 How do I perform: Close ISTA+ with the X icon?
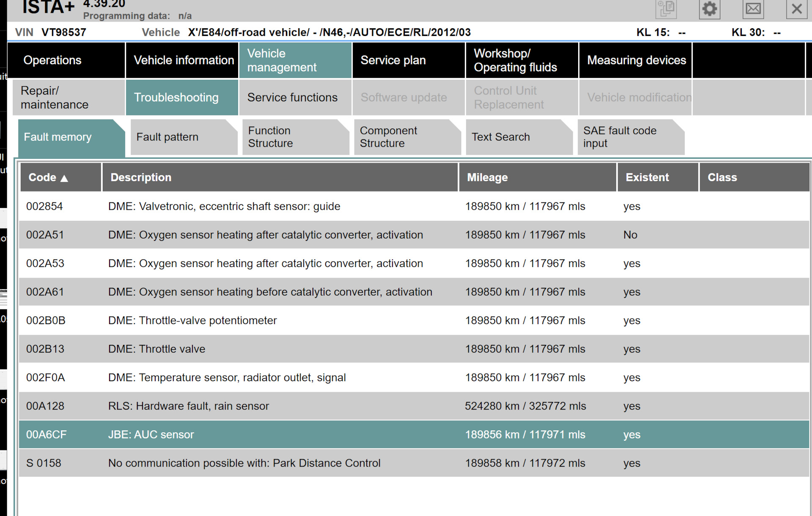[x=796, y=9]
